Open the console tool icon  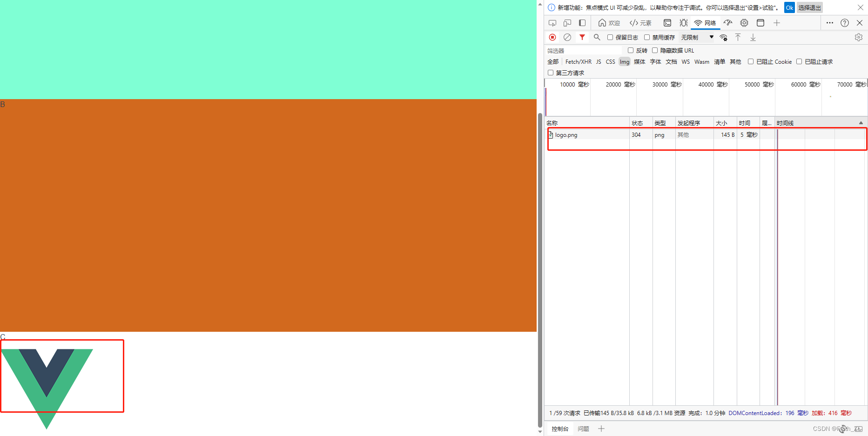(x=667, y=23)
